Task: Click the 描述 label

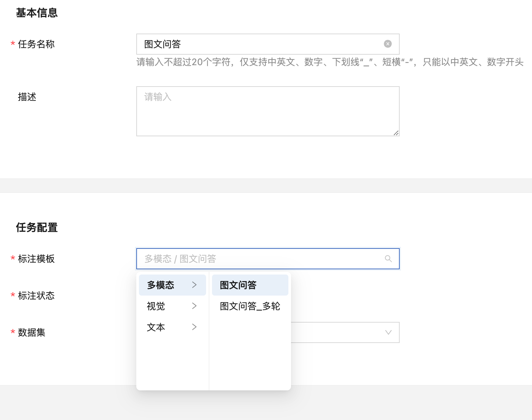Action: pyautogui.click(x=27, y=97)
